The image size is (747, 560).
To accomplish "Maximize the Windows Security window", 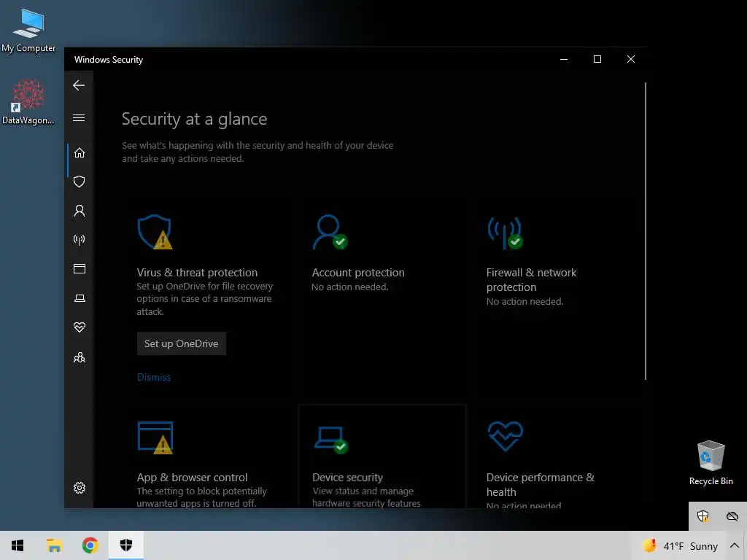I will 597,59.
